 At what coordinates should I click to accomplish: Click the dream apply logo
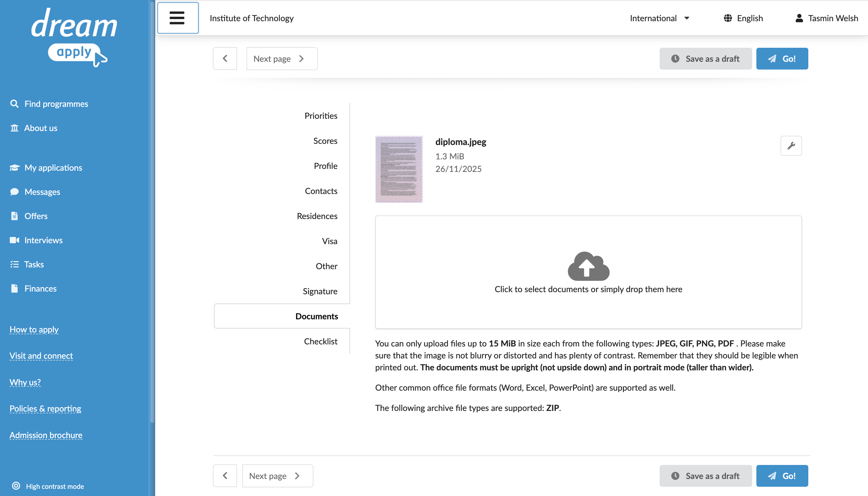pos(74,37)
